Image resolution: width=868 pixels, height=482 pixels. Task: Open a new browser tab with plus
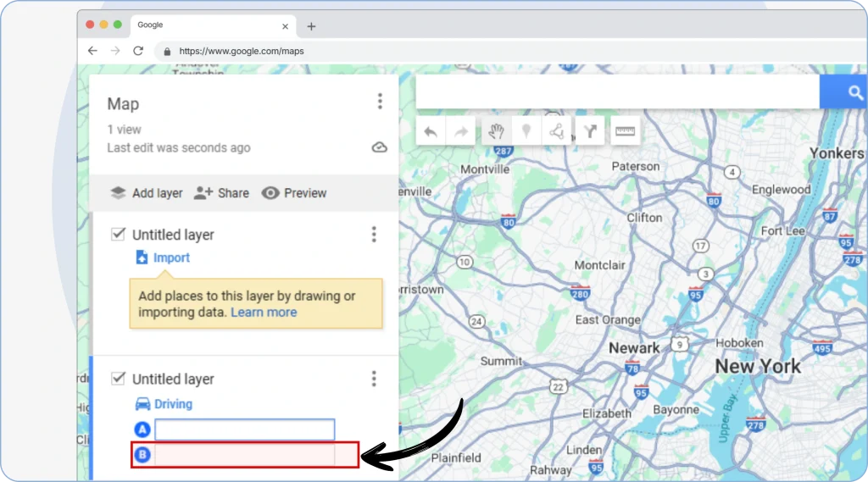tap(312, 26)
